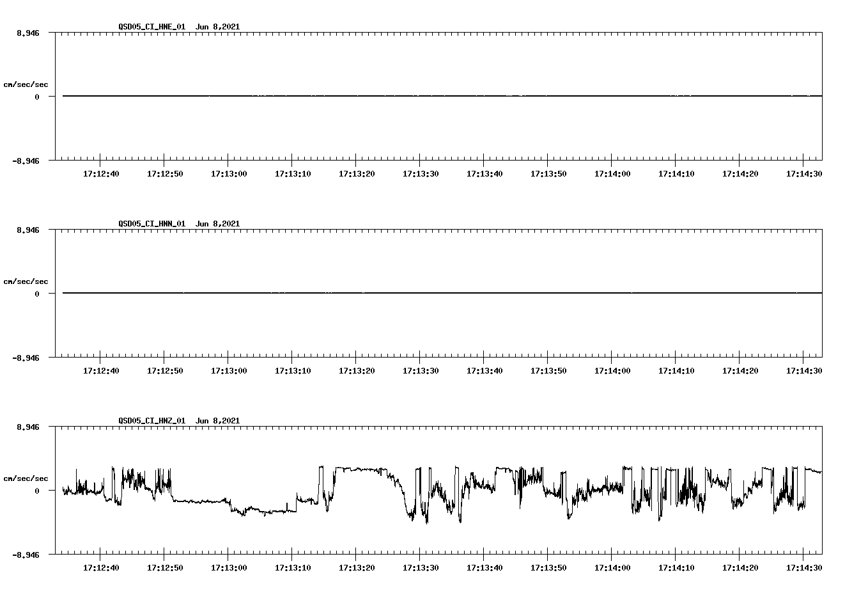Click the 17:14:10 time label on HNE plot
Viewport: 868px width, 591px height.
(x=676, y=174)
